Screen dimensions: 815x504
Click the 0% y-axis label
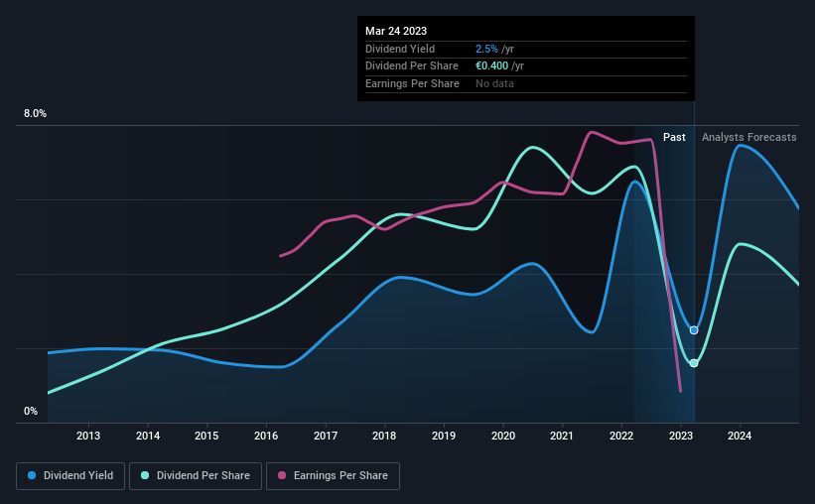[31, 412]
